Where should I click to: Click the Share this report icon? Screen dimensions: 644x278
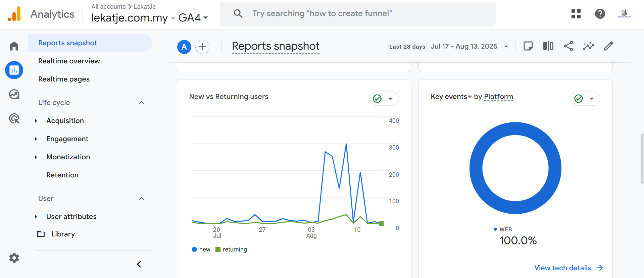click(568, 46)
